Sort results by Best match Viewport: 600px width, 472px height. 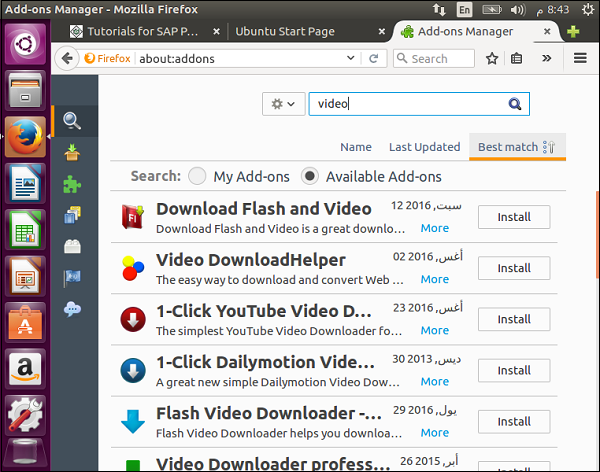(x=508, y=147)
